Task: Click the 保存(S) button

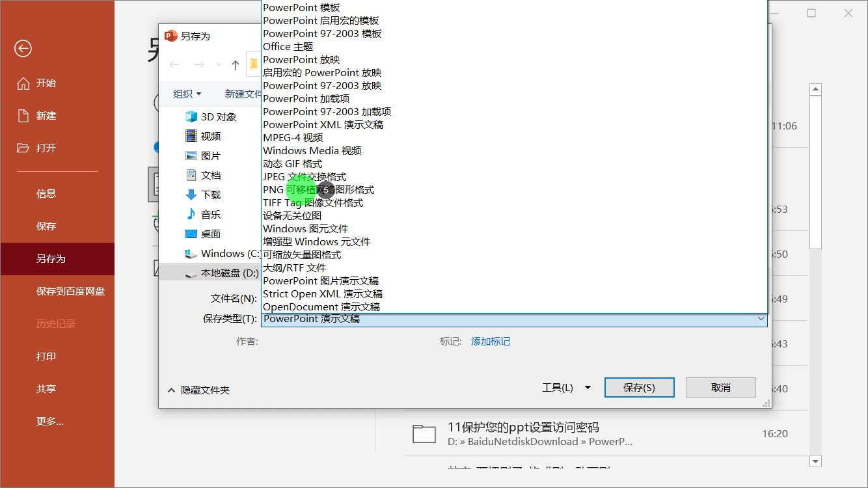Action: point(640,388)
